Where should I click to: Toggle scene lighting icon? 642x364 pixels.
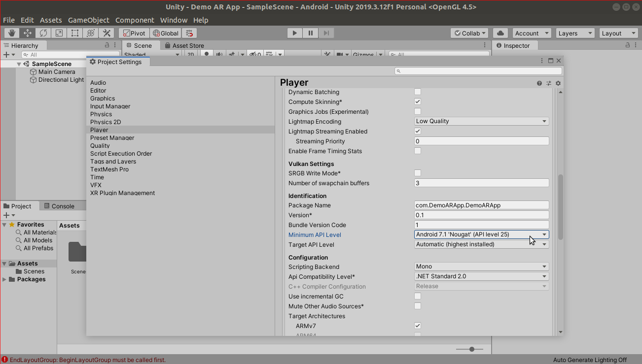[207, 54]
